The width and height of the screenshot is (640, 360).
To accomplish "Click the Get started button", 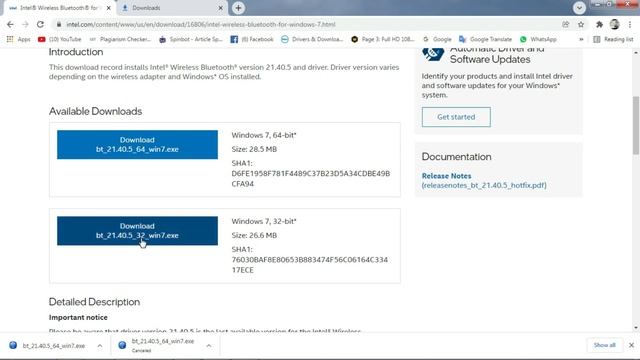I will tap(456, 117).
